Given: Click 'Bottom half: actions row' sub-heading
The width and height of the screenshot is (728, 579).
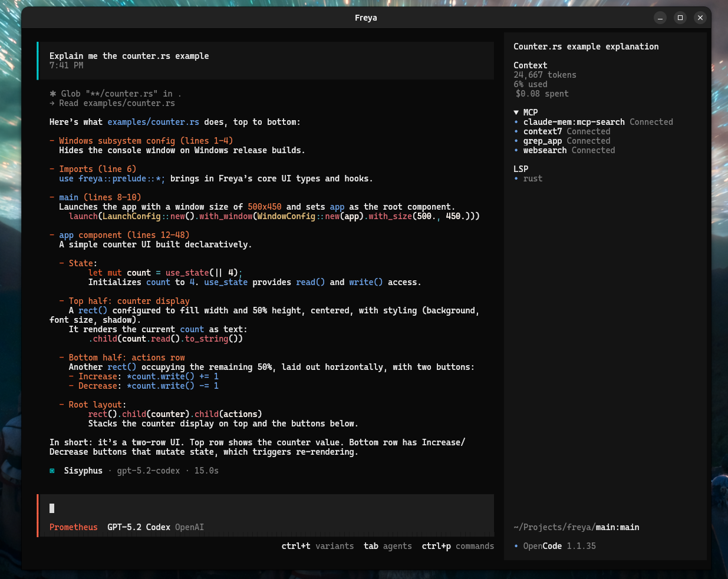Looking at the screenshot, I should pos(127,358).
